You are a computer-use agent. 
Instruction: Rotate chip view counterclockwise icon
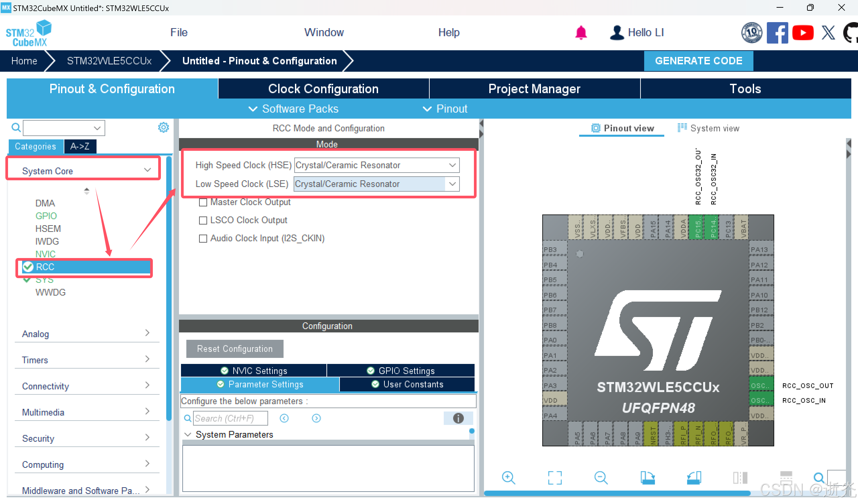click(693, 478)
